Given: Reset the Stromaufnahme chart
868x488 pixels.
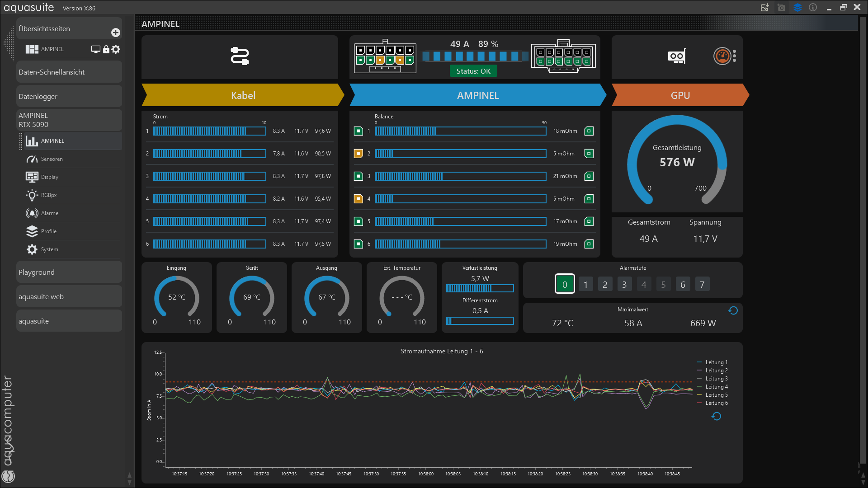Looking at the screenshot, I should [x=716, y=416].
